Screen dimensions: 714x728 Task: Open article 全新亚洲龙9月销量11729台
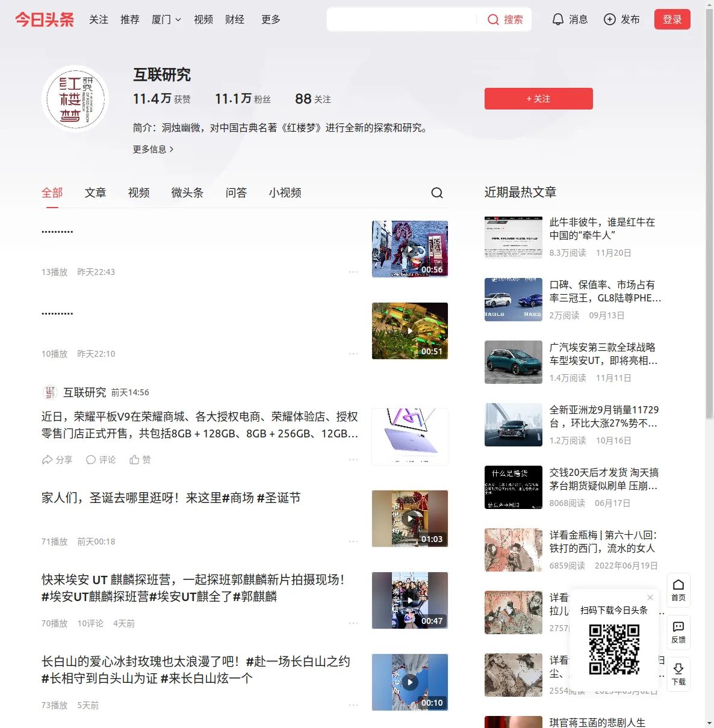coord(604,416)
